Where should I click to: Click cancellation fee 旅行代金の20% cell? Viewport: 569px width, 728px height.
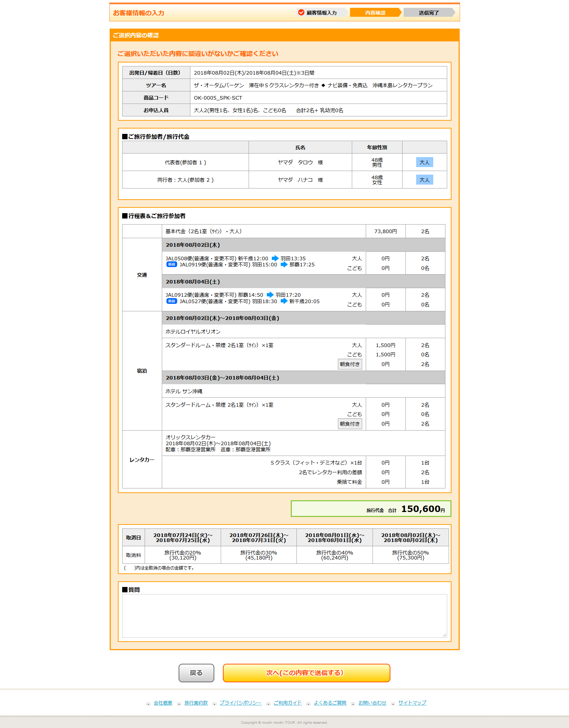point(183,555)
